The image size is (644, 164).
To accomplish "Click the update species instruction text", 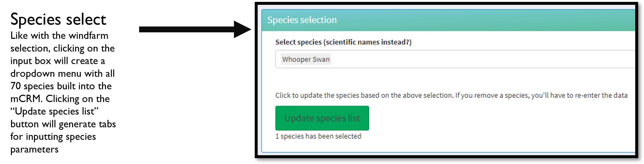I will (451, 95).
